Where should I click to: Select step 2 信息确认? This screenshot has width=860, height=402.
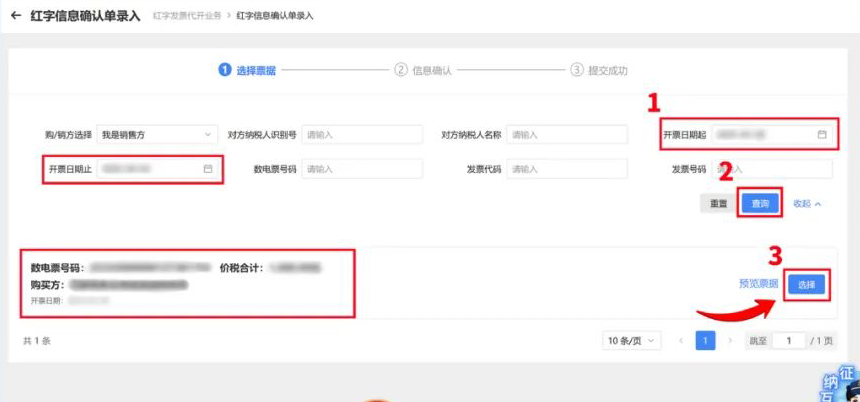pos(423,70)
